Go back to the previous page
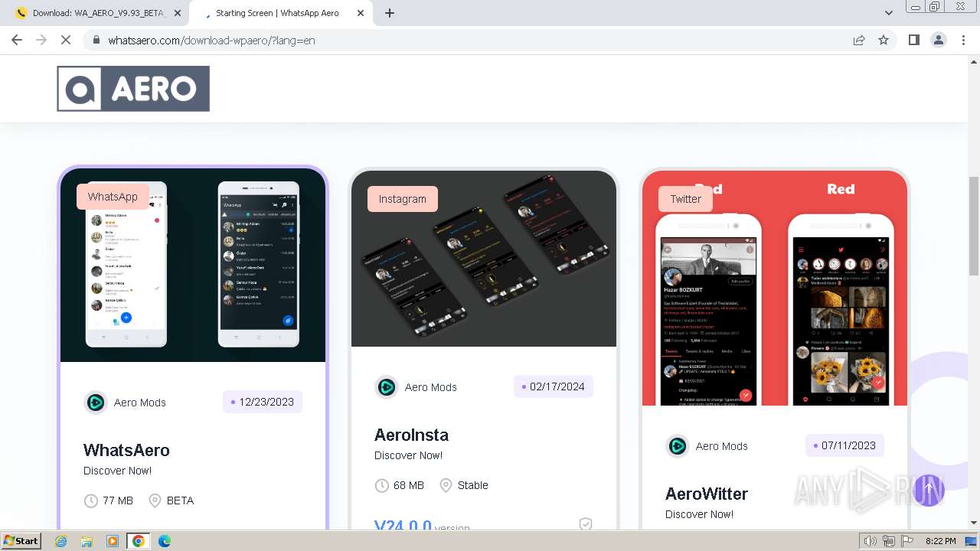The width and height of the screenshot is (980, 551). point(17,40)
